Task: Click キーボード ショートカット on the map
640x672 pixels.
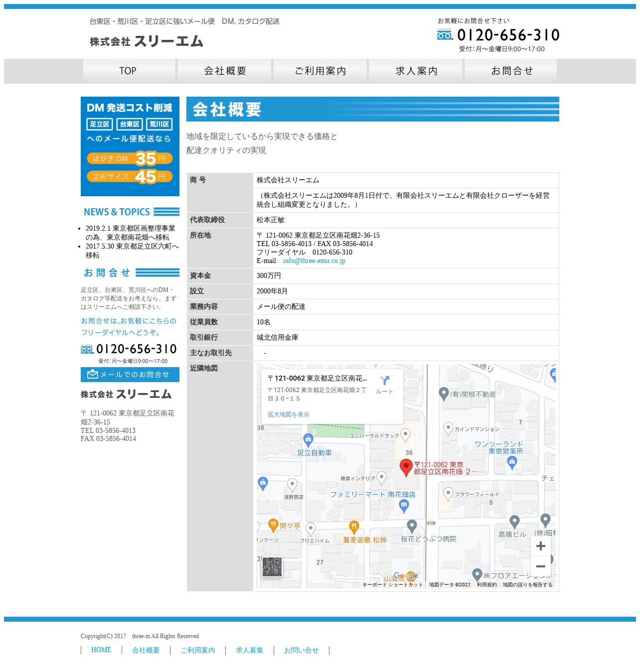Action: (392, 585)
